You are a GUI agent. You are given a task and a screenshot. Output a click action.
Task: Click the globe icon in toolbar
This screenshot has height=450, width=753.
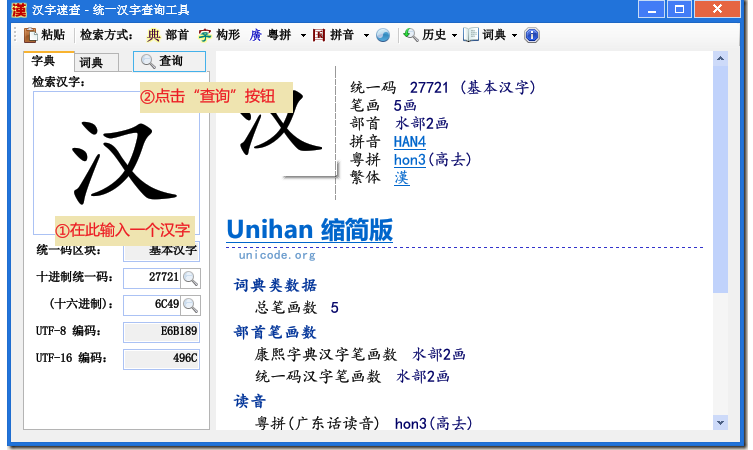tap(383, 35)
